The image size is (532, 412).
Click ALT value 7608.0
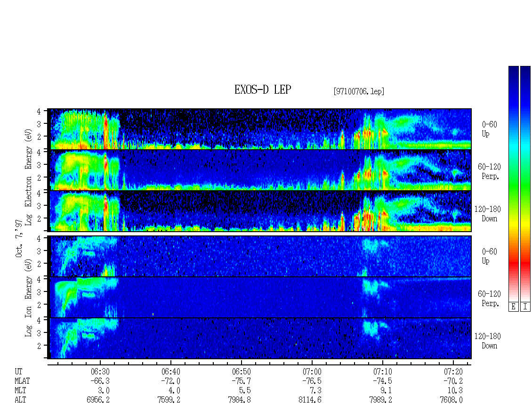coord(451,400)
